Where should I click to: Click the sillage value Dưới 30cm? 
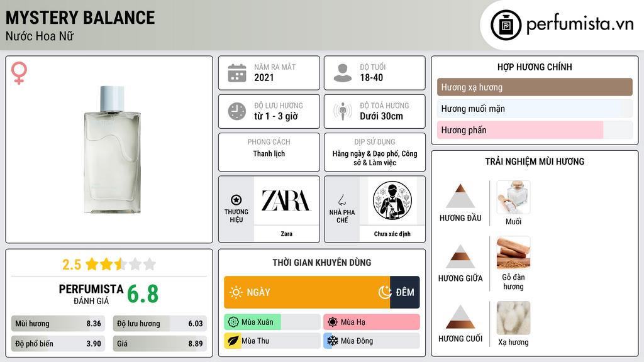(x=381, y=116)
